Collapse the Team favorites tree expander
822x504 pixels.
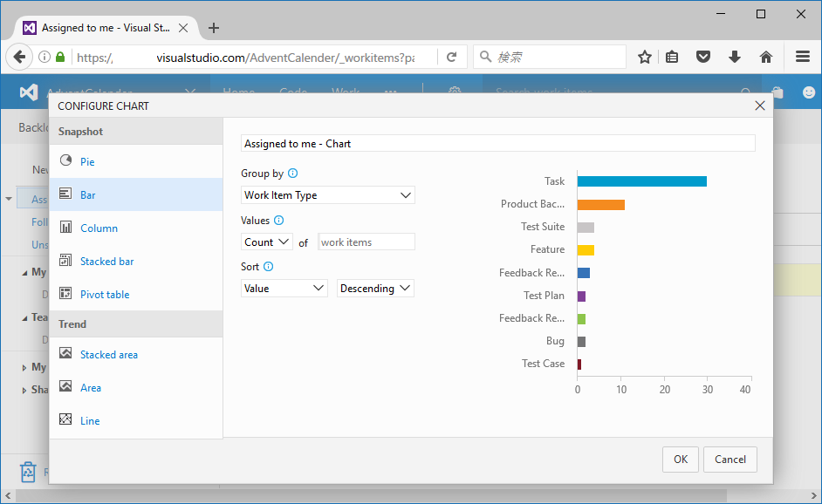tap(24, 318)
